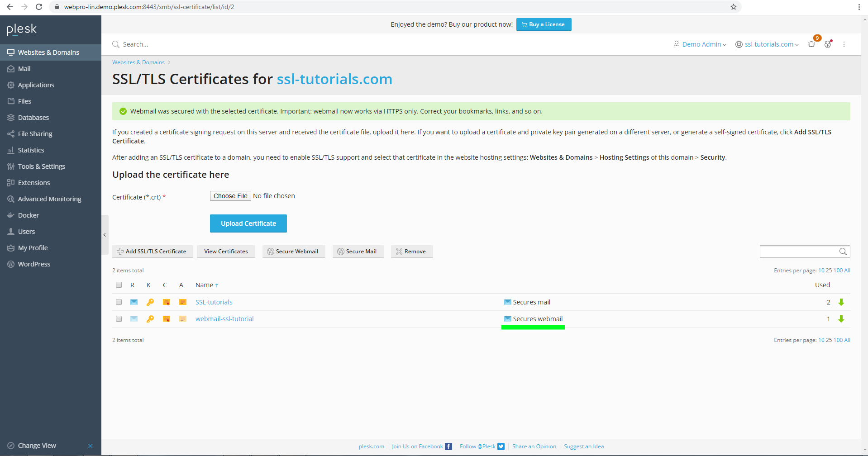Open File Sharing in sidebar
This screenshot has height=456, width=868.
[x=51, y=134]
